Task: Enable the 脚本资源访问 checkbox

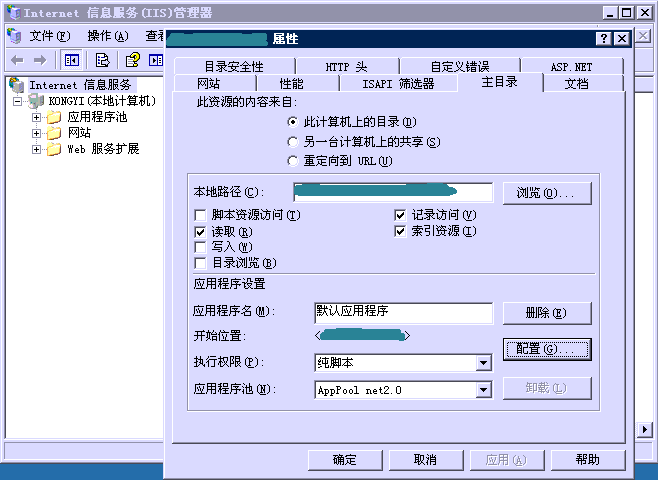Action: (201, 215)
